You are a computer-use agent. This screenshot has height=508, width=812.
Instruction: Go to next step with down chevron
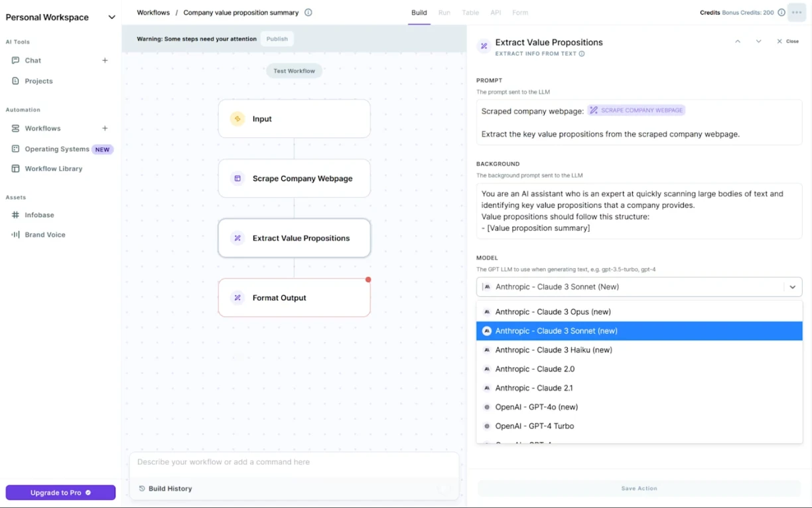click(759, 41)
